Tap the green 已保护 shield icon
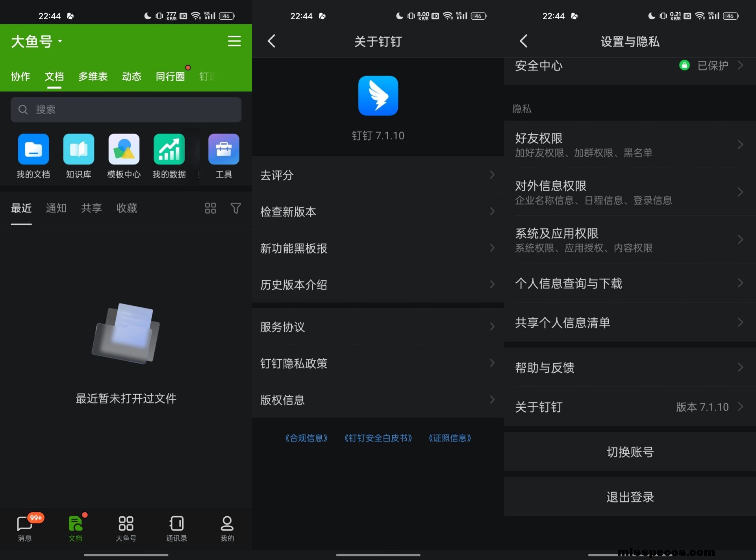Viewport: 756px width, 560px height. tap(684, 65)
